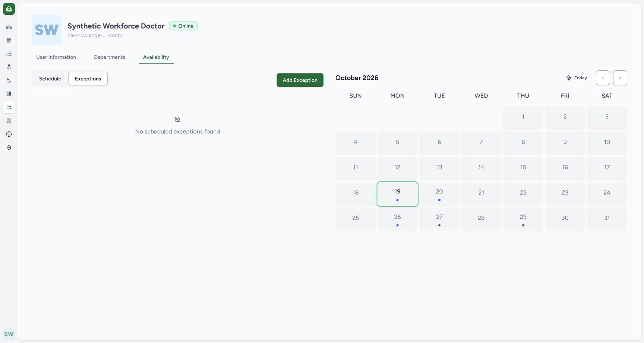
Task: Choose October 10 cell
Action: [x=607, y=143]
